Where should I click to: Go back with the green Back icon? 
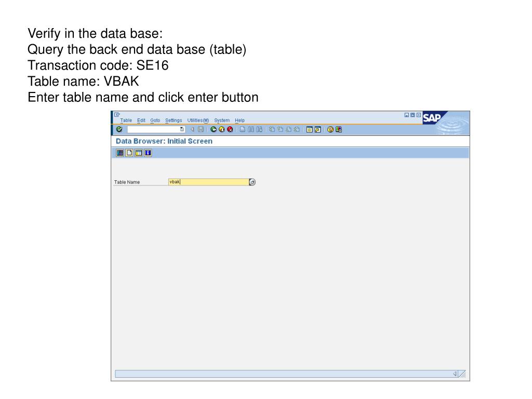[214, 129]
